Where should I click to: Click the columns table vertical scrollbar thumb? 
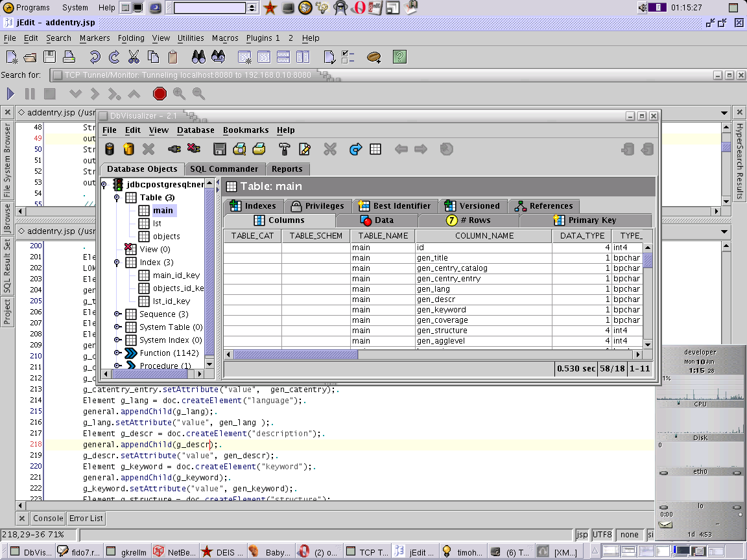(x=648, y=261)
